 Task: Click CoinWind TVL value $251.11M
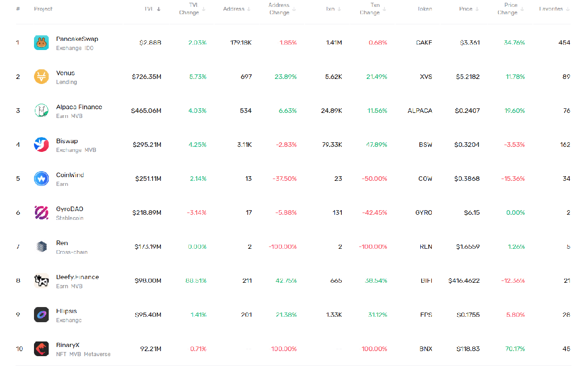coord(148,179)
